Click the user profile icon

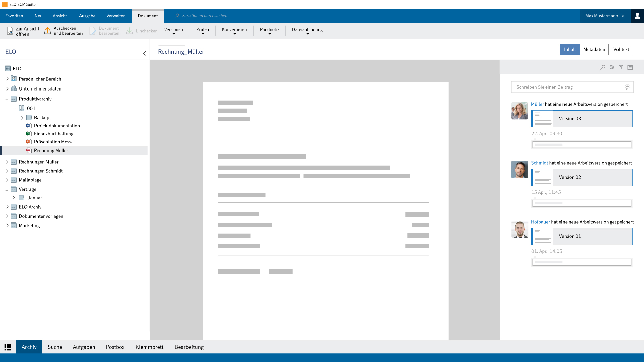pos(637,16)
